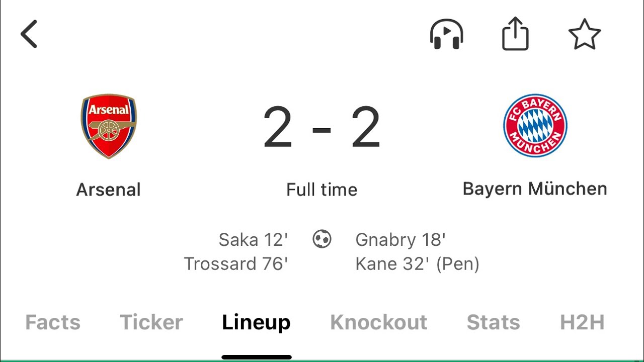Tap Kane 32' penalty goal entry

click(417, 263)
